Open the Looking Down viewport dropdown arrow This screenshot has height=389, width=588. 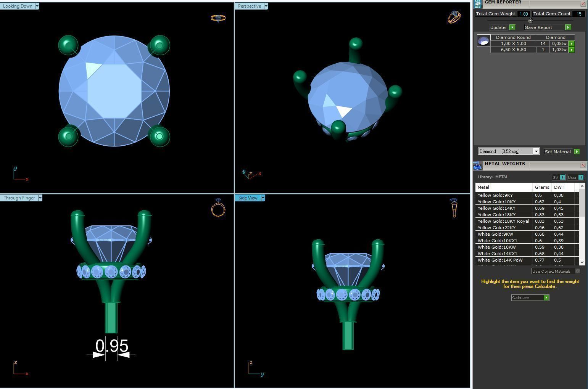tap(37, 6)
